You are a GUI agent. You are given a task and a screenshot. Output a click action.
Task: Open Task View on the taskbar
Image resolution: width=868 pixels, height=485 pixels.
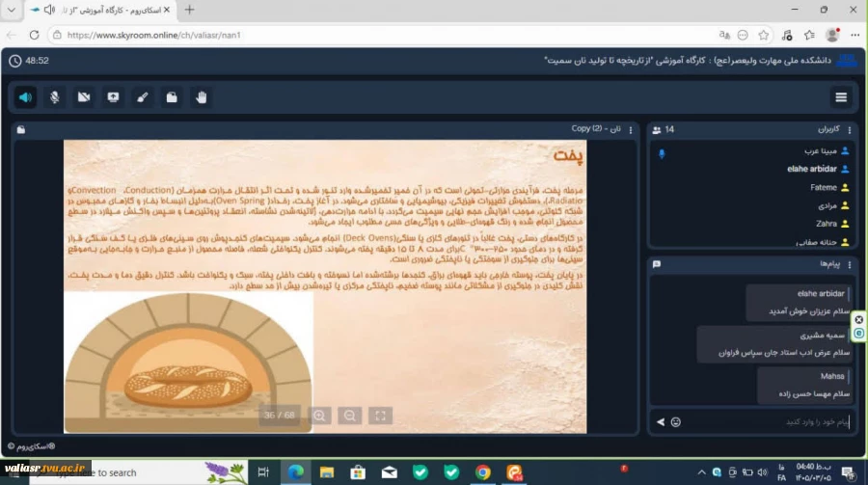pyautogui.click(x=263, y=472)
